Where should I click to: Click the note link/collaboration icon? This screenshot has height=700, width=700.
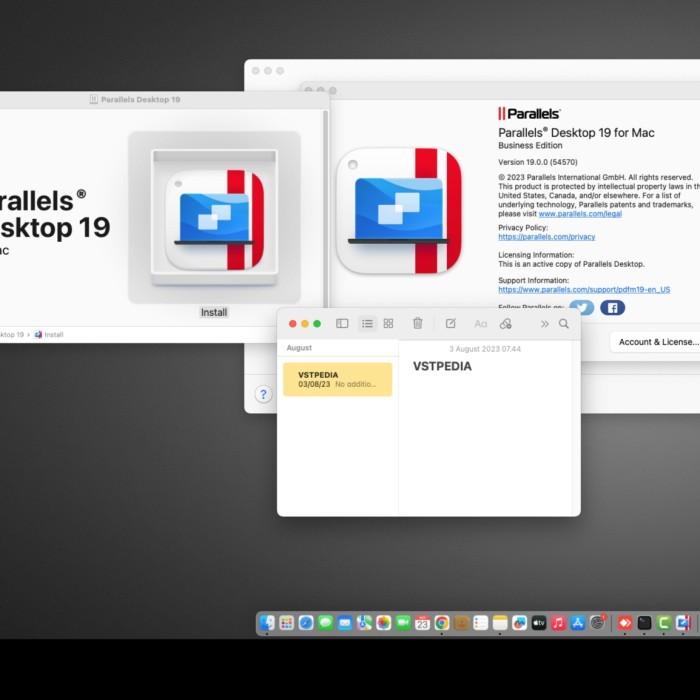506,324
